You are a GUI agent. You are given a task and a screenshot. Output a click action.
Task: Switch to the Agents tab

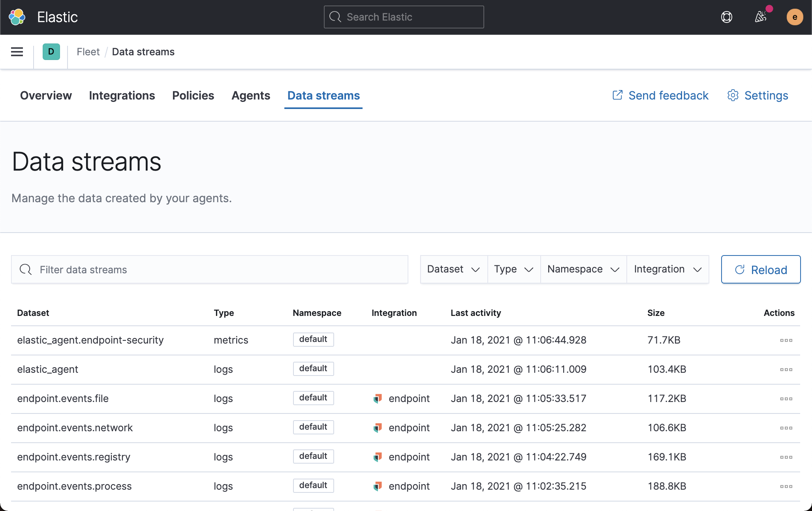point(250,96)
